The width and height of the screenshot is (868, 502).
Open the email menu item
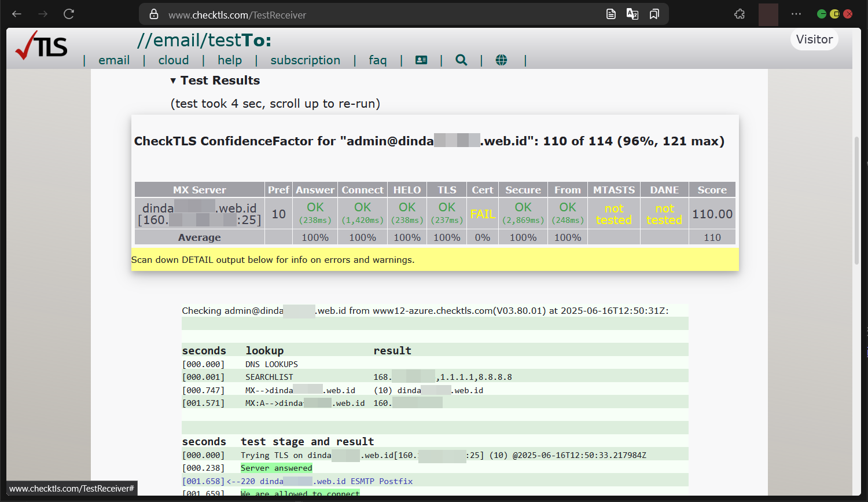click(114, 60)
